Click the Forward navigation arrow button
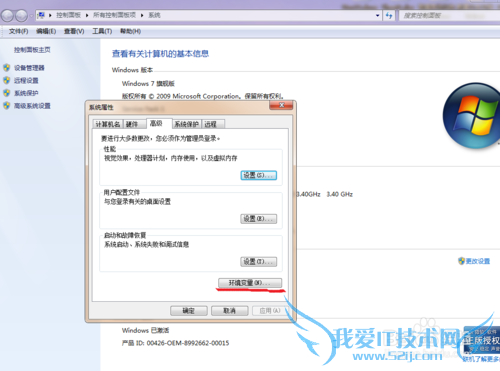Screen dimensions: 500x371 coord(21,15)
